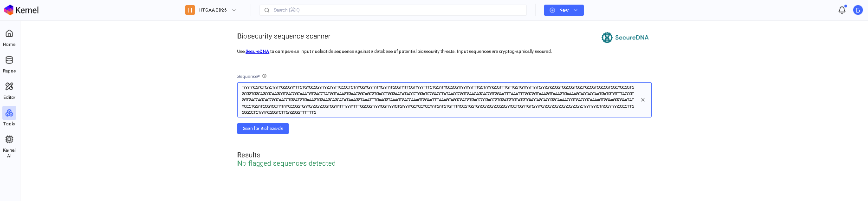Screen dimensions: 868x201
Task: Click the Results heading
Action: 249,155
